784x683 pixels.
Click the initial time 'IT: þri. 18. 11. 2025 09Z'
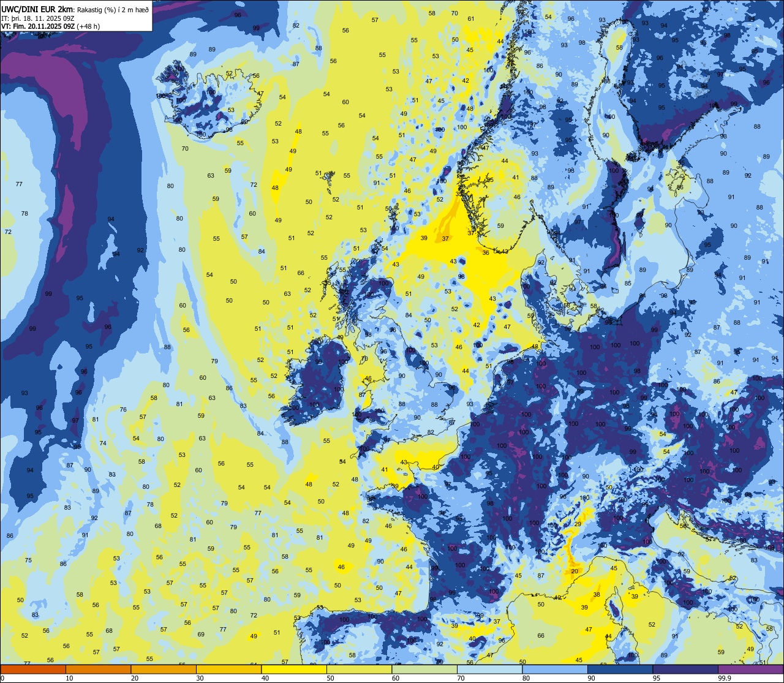point(37,18)
